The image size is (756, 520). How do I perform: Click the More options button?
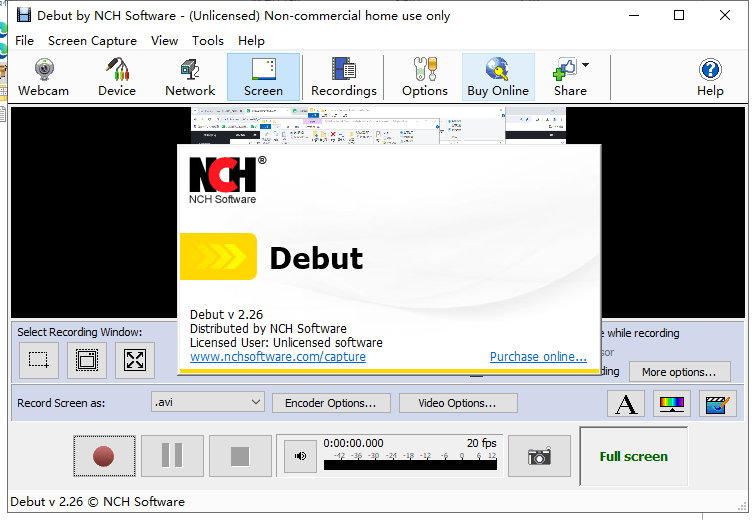pyautogui.click(x=679, y=372)
